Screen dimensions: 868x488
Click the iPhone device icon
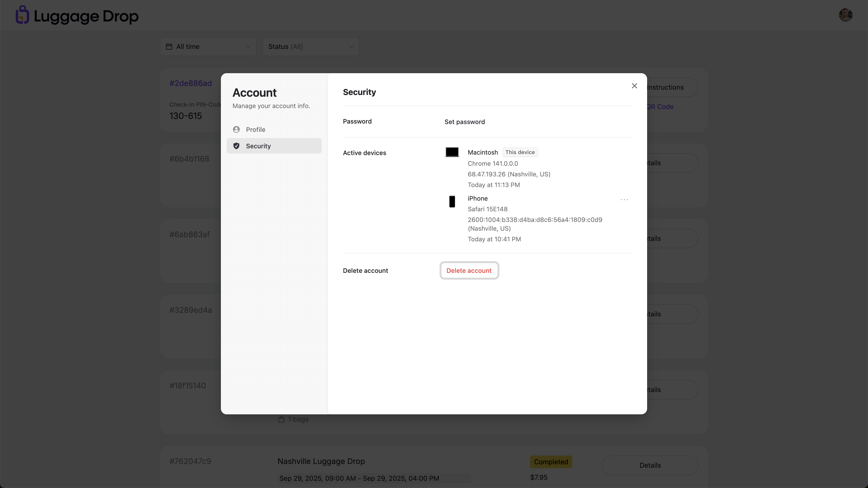click(x=452, y=202)
